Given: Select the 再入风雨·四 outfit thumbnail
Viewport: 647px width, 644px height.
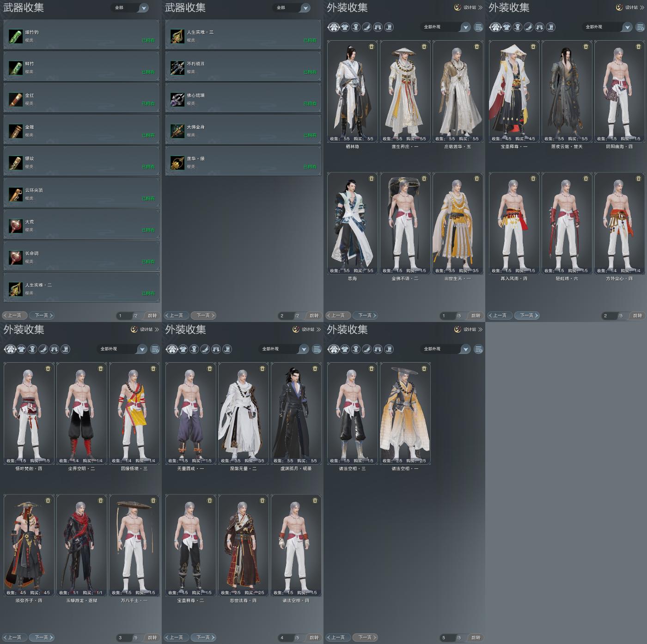Looking at the screenshot, I should (x=514, y=224).
